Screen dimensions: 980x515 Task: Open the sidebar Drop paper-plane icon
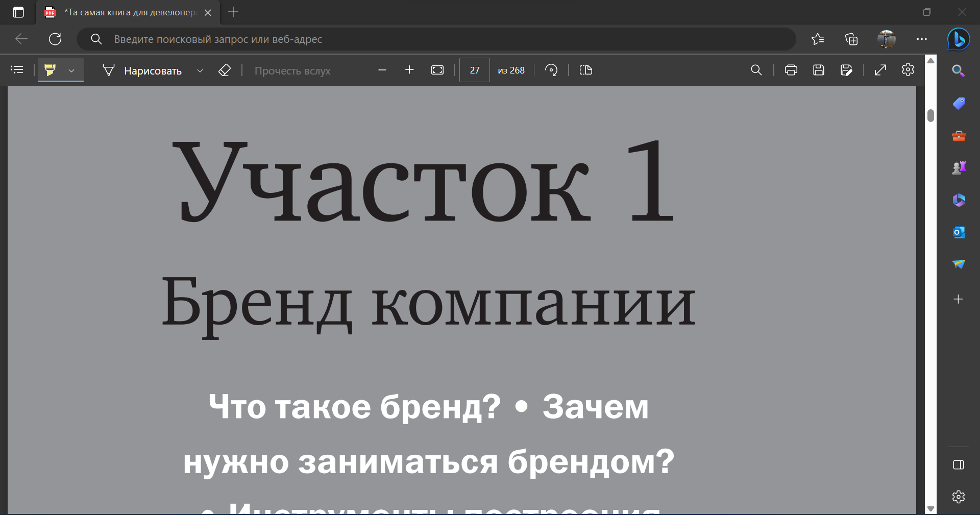click(x=959, y=264)
